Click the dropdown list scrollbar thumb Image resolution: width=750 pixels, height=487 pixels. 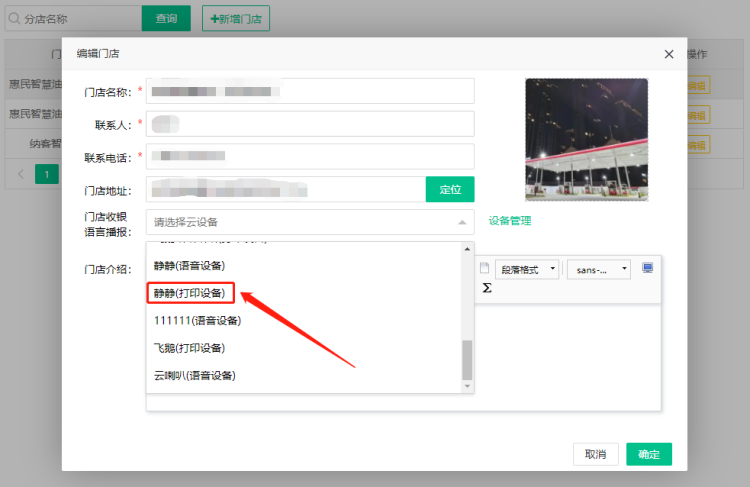[467, 360]
